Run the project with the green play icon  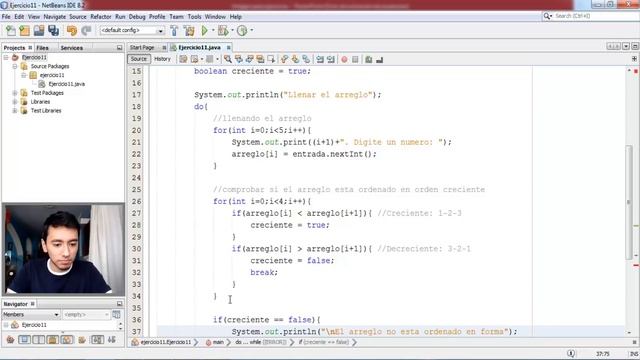(204, 31)
